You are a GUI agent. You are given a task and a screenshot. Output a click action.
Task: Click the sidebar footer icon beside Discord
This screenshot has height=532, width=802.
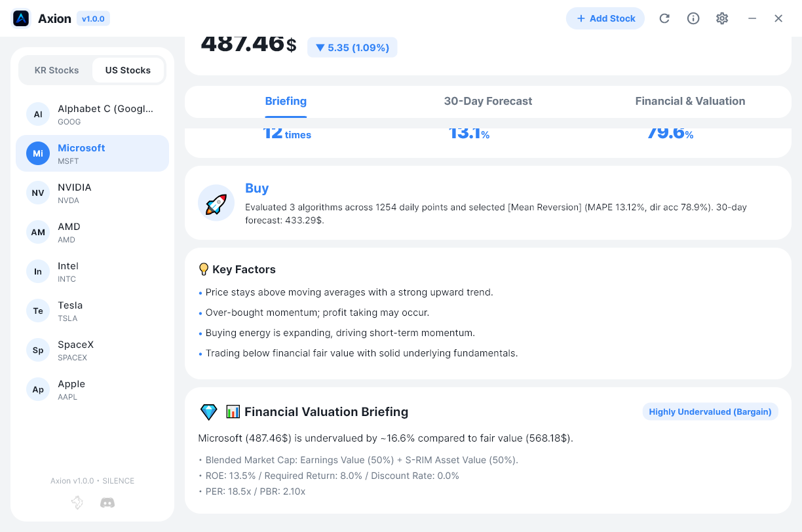pos(77,503)
